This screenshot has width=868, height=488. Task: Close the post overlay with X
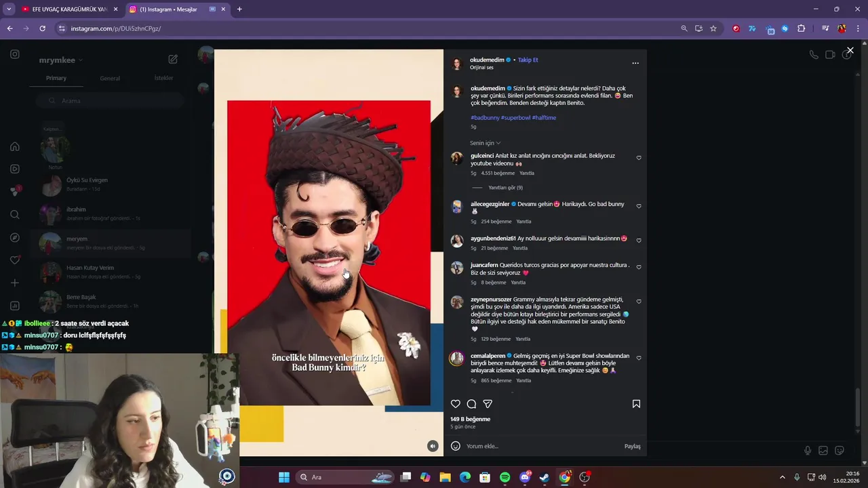[x=850, y=50]
